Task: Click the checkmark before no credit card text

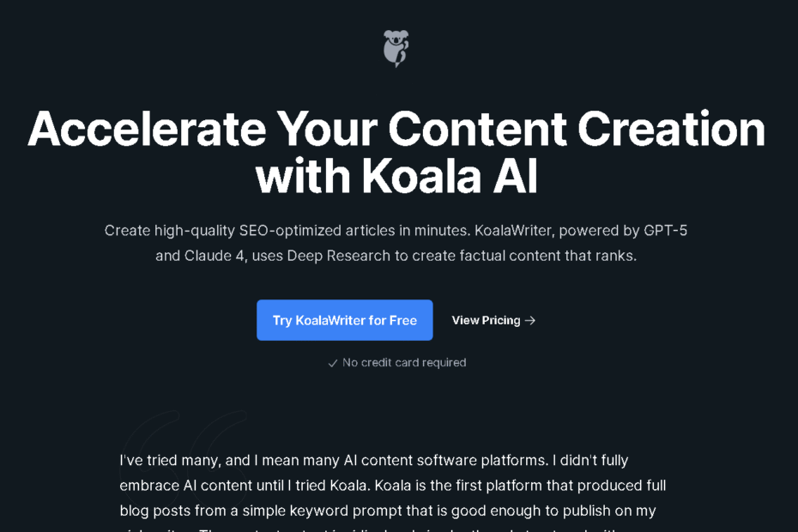Action: pyautogui.click(x=332, y=362)
